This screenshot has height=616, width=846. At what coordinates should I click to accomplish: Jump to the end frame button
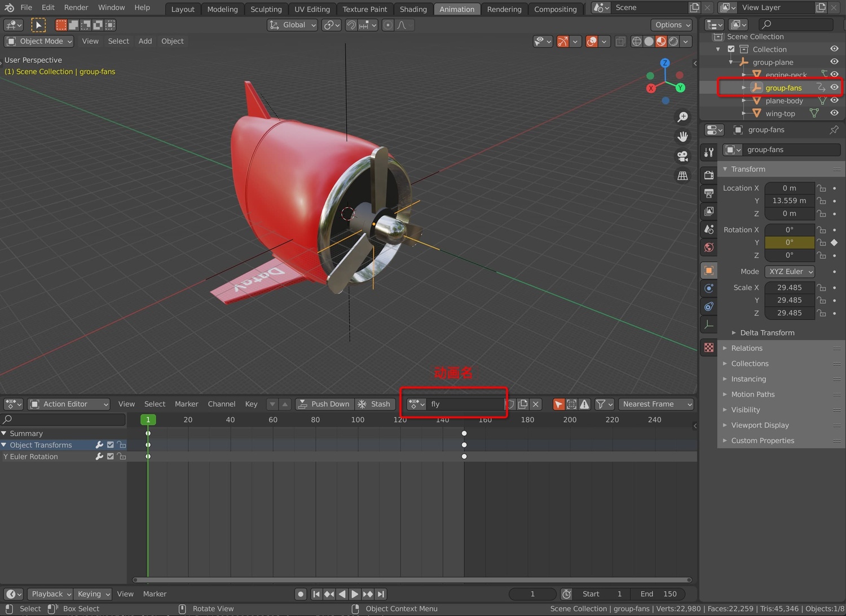381,594
